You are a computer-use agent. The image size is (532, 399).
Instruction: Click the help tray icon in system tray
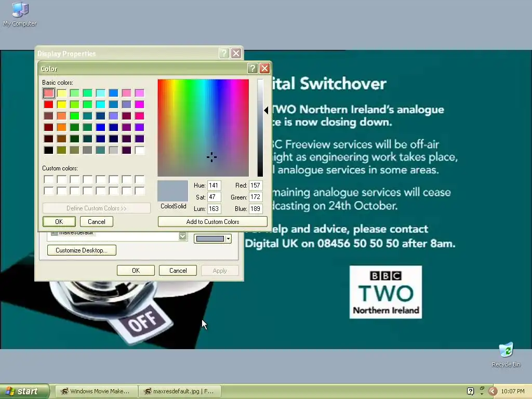tap(470, 391)
